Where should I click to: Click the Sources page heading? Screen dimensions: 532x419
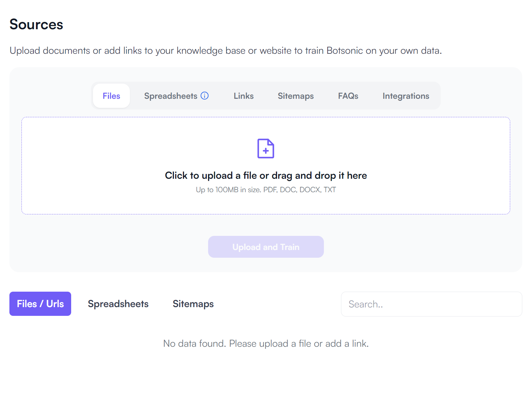click(36, 24)
